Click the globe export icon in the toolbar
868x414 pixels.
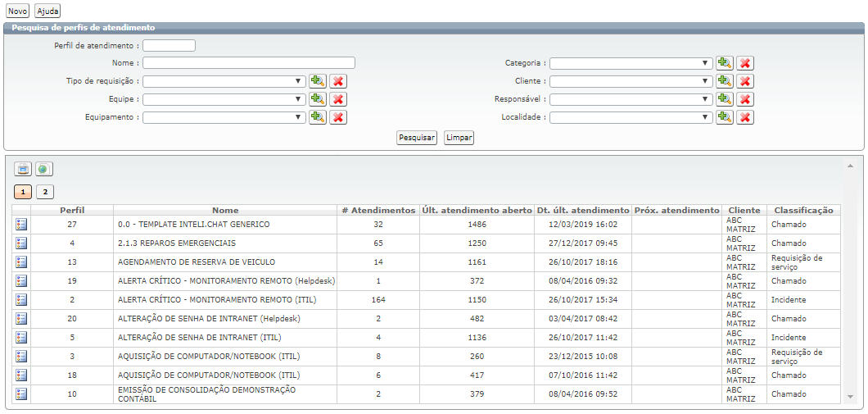[x=44, y=169]
